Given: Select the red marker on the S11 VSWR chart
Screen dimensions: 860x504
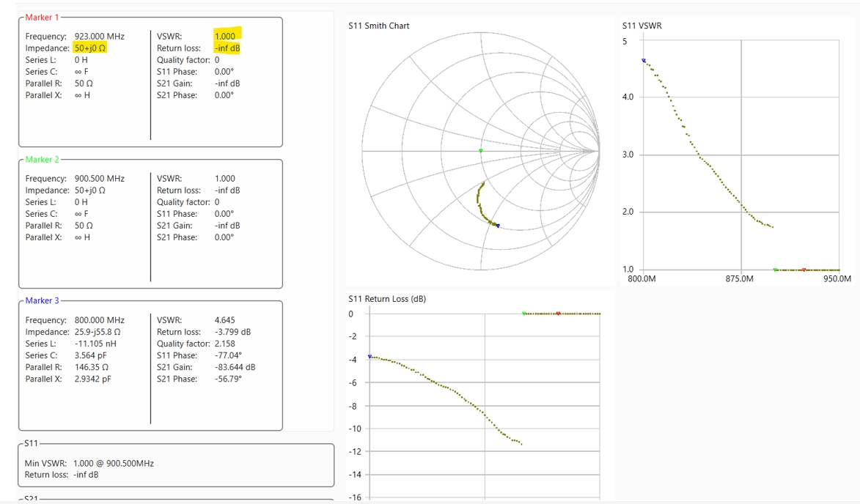Looking at the screenshot, I should tap(804, 270).
